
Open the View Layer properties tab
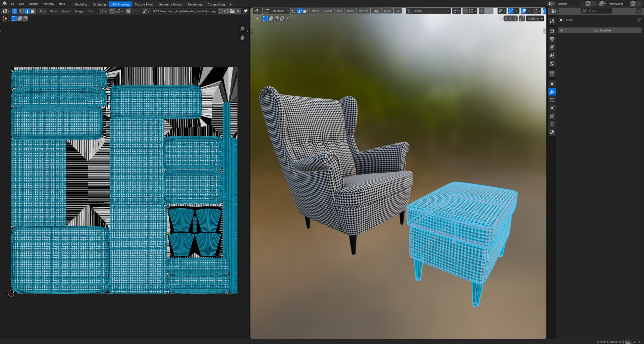pos(552,47)
